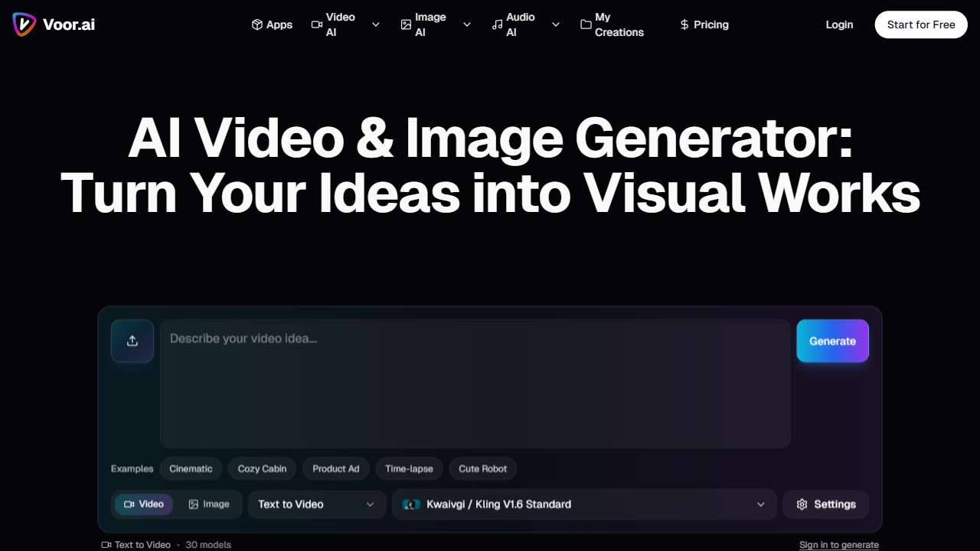This screenshot has width=980, height=551.
Task: Switch generation mode to Image
Action: [x=209, y=504]
